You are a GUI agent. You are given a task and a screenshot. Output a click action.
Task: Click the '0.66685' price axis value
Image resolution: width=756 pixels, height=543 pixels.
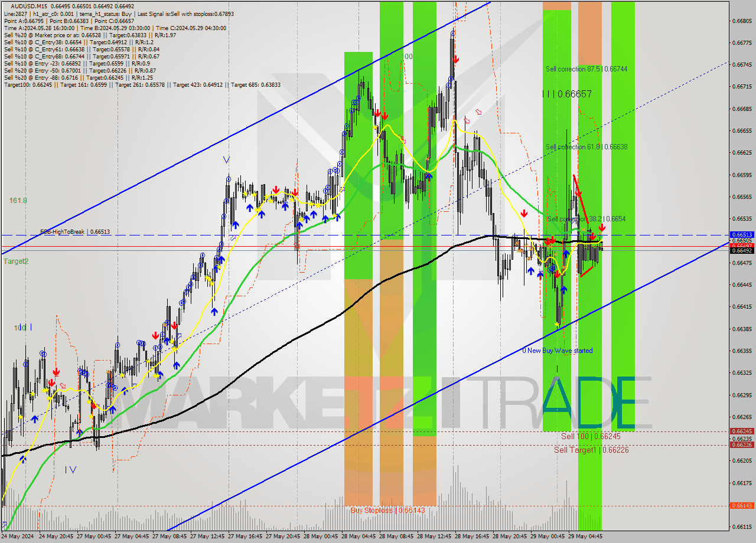(x=742, y=109)
